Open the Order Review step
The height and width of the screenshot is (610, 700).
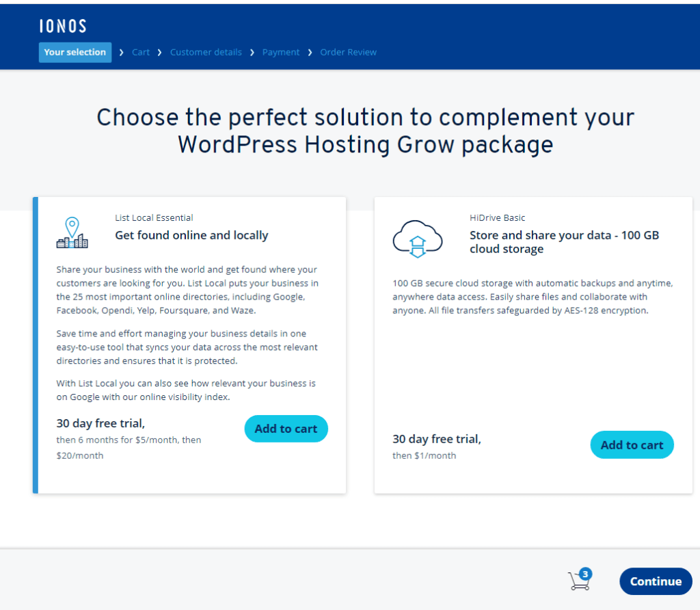click(348, 53)
